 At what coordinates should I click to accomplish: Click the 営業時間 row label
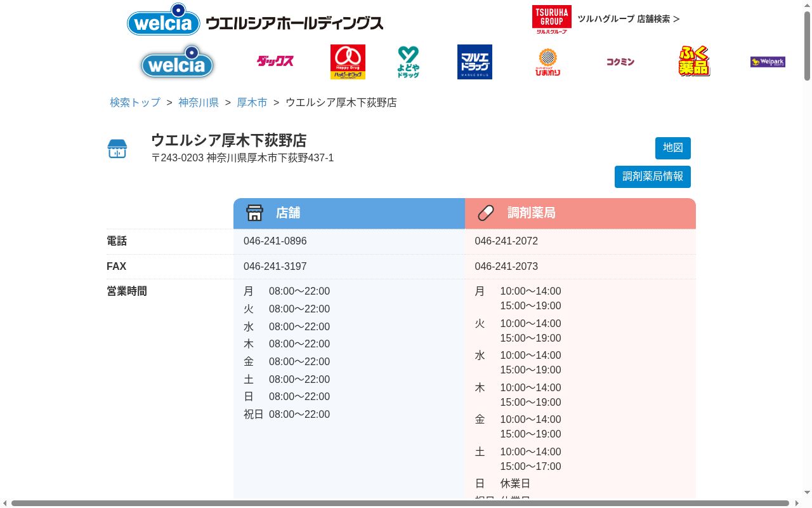point(127,291)
